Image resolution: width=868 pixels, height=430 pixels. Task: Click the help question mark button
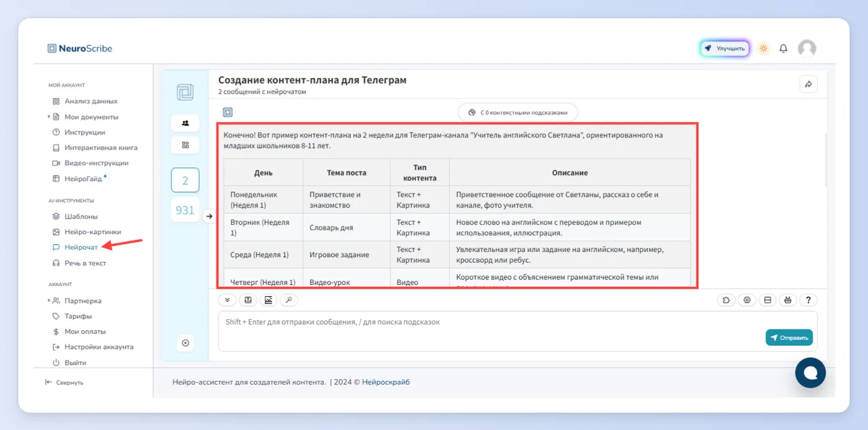[808, 300]
